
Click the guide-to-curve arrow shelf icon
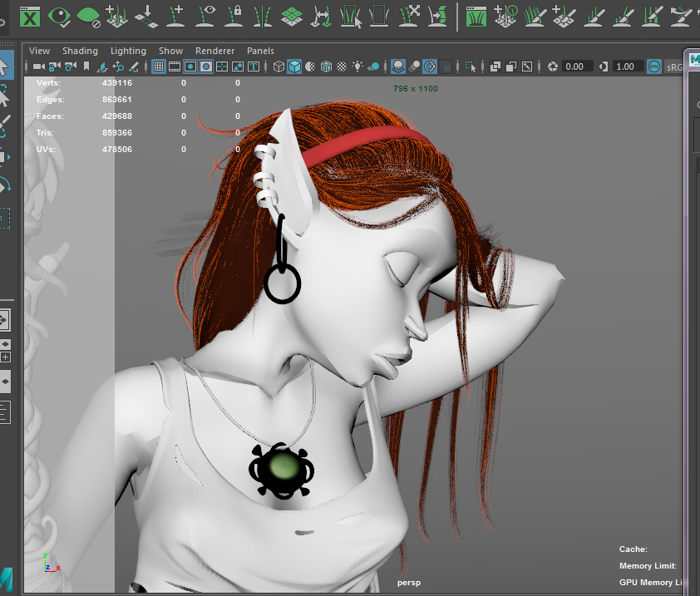(x=437, y=17)
